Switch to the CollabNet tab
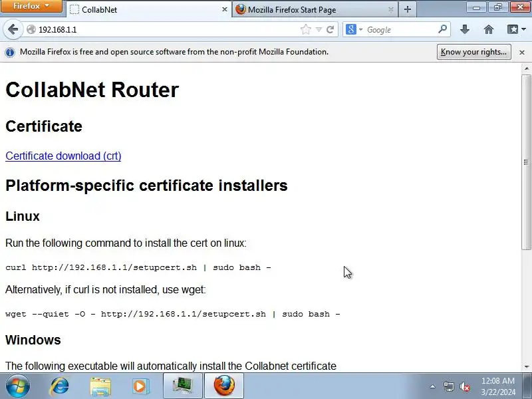This screenshot has width=532, height=399. tap(148, 9)
